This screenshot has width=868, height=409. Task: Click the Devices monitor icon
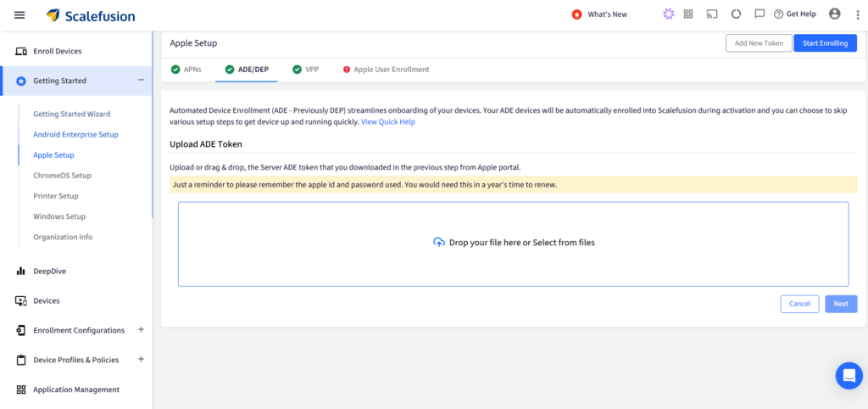[21, 301]
